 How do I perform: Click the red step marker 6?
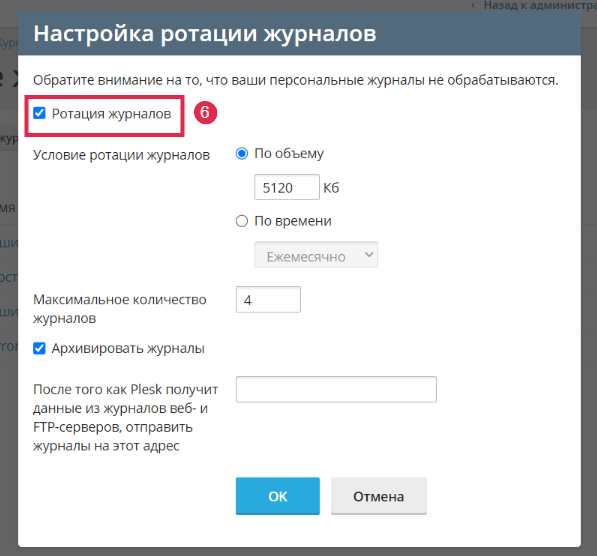click(x=205, y=113)
